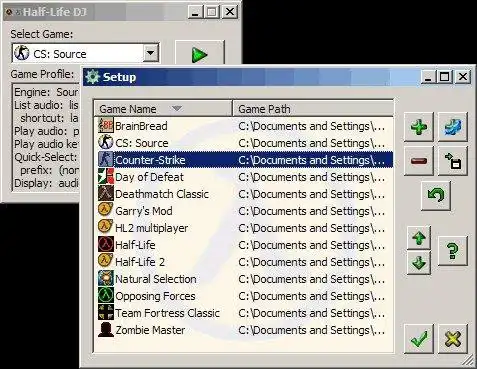Click the Half-Life 2 orange lambda icon

[x=106, y=261]
